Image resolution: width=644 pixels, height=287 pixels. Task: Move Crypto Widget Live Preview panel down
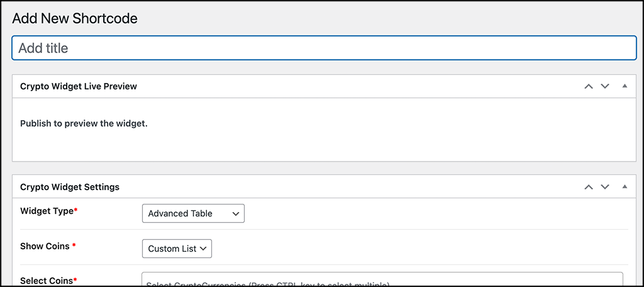604,86
